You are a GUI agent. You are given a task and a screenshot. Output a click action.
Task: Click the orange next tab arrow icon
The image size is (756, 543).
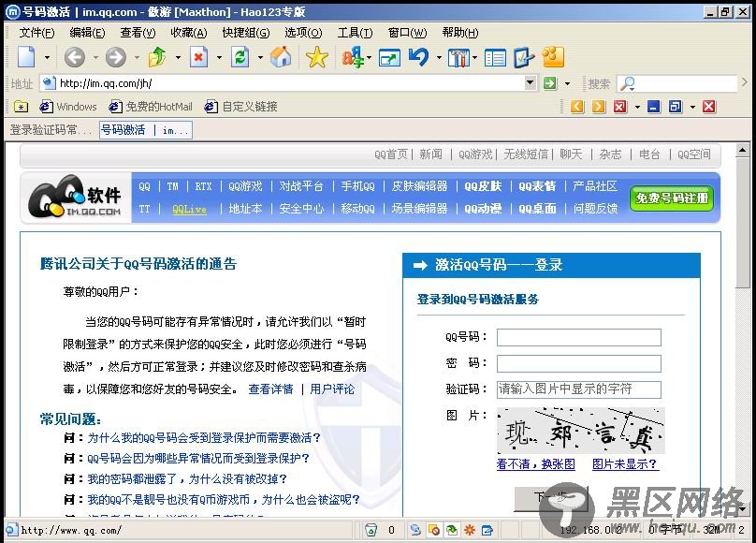(598, 107)
